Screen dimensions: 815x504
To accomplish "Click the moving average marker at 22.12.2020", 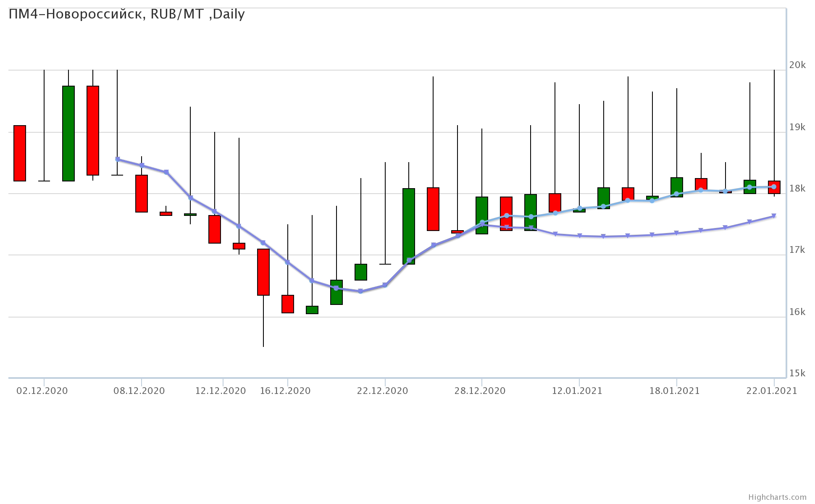I will 385,285.
